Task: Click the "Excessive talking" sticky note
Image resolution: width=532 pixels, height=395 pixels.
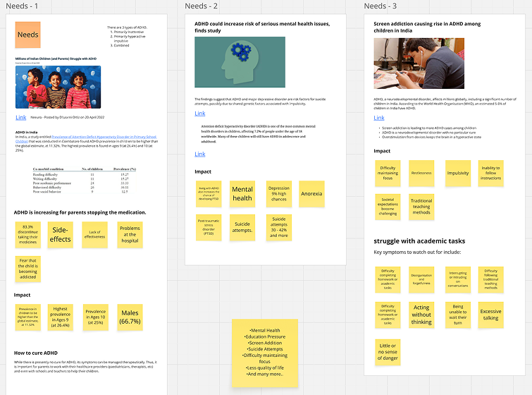Action: 490,315
